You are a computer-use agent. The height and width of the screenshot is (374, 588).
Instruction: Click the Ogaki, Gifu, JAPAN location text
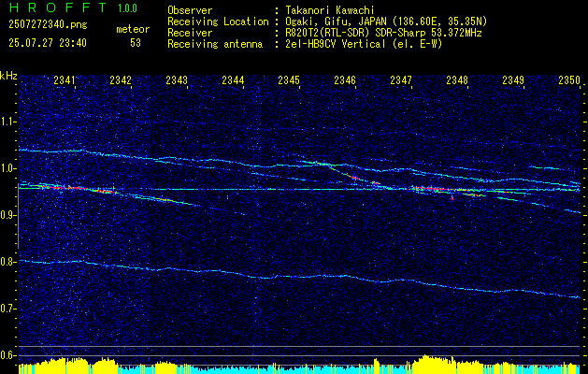tap(386, 22)
